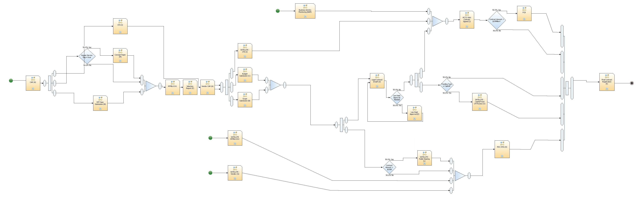Click process icon on Selection Report (F)
The width and height of the screenshot is (644, 201).
(190, 82)
